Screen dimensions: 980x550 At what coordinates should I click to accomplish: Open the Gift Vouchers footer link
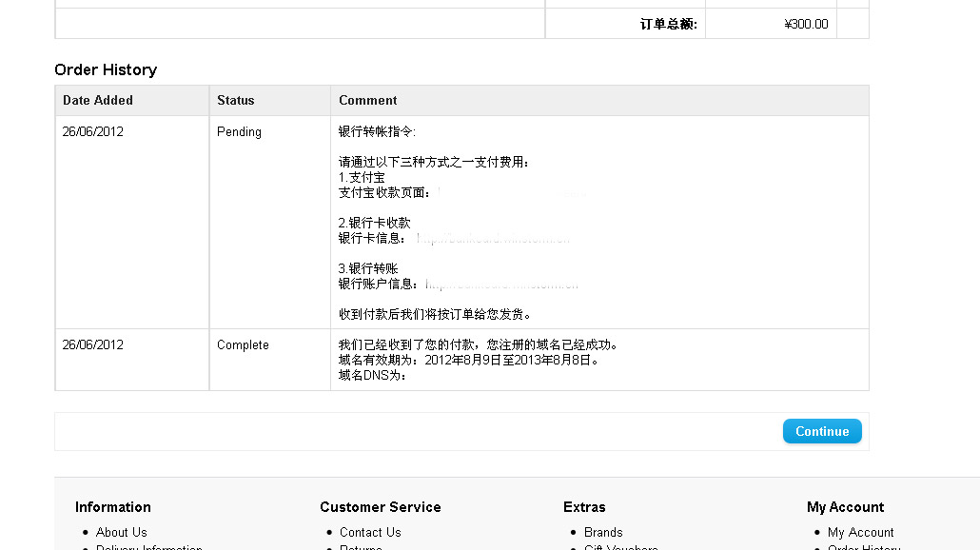[620, 547]
